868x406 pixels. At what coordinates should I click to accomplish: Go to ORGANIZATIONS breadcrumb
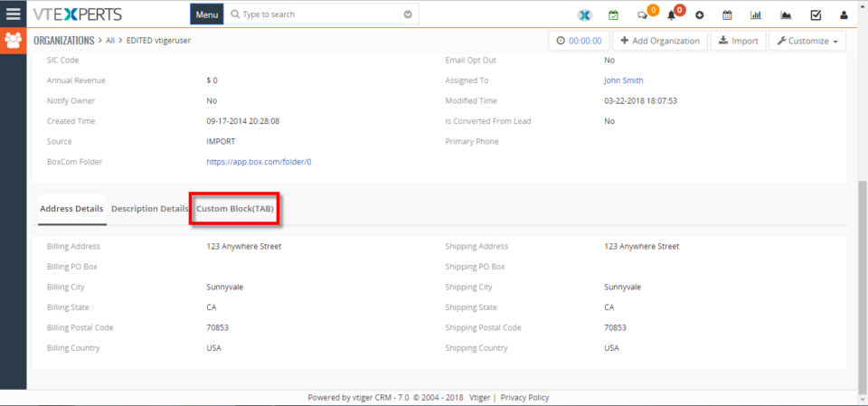(63, 41)
